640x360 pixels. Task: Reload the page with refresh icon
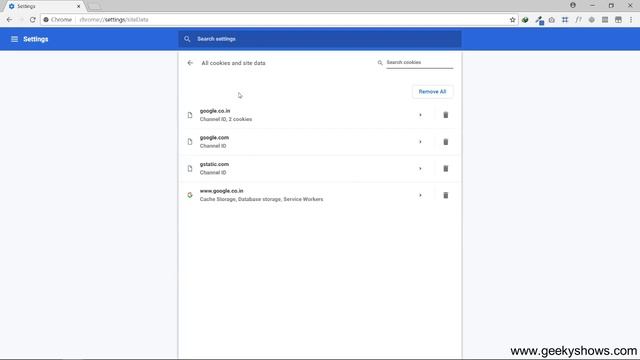click(33, 20)
